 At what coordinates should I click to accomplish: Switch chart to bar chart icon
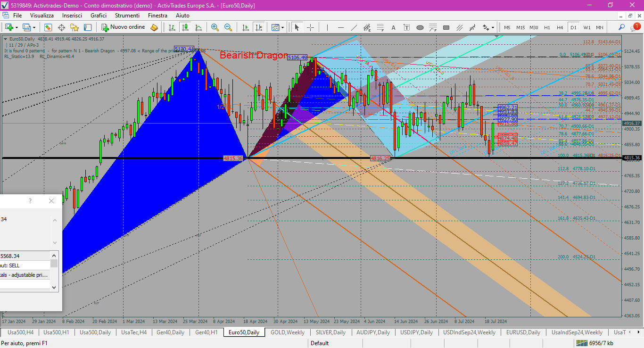pos(172,27)
